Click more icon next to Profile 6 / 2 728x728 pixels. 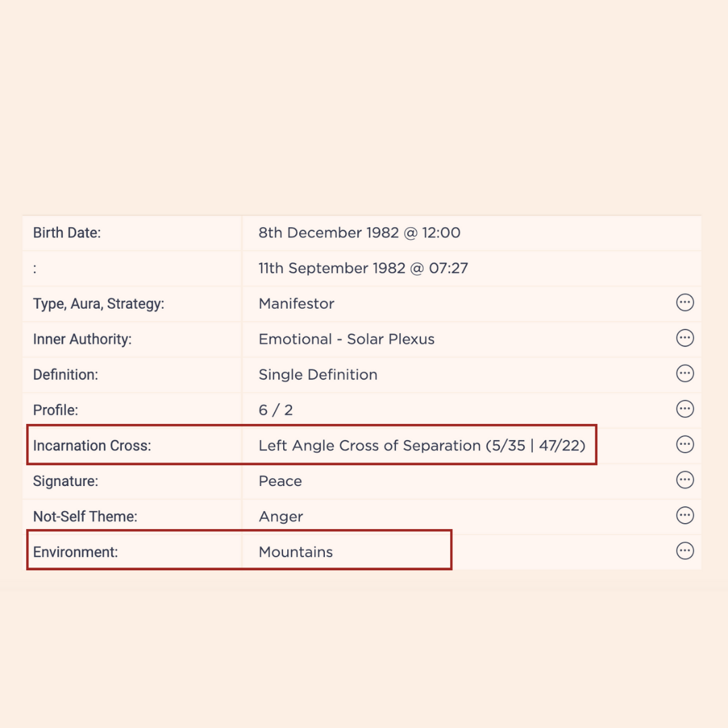685,409
